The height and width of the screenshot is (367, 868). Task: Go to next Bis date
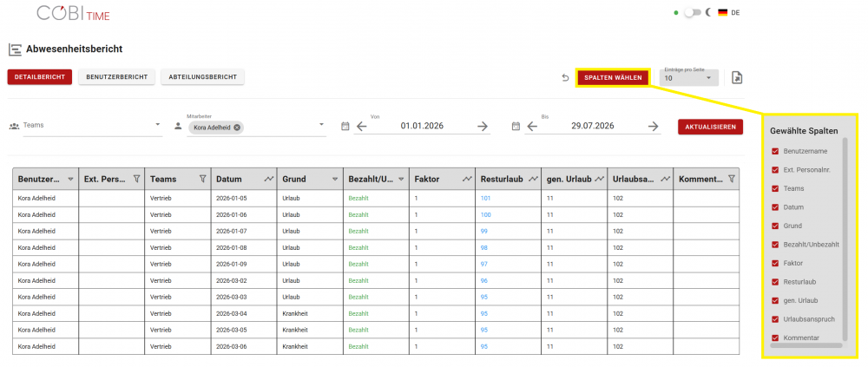point(654,127)
